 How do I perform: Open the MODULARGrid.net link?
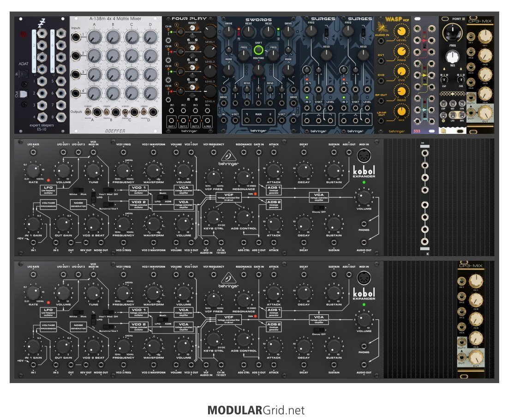pos(256,410)
